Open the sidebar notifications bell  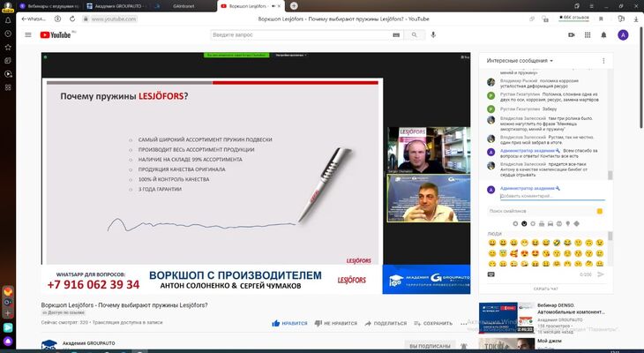[8, 20]
